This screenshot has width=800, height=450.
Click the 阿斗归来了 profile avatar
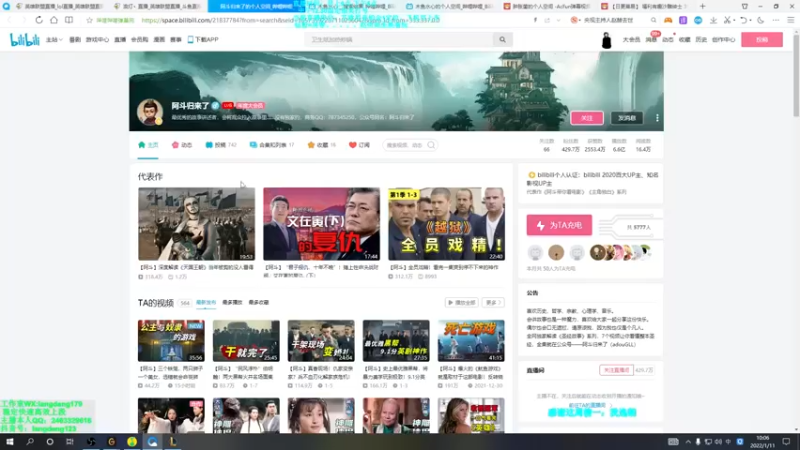point(149,112)
